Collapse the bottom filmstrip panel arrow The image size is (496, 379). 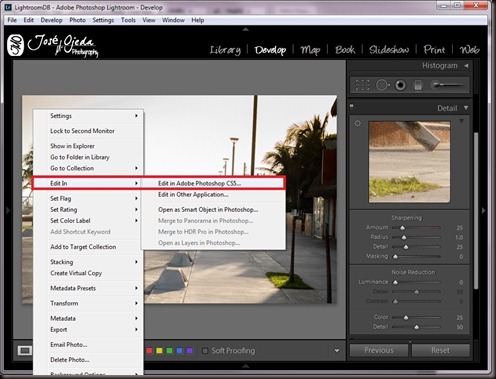246,366
